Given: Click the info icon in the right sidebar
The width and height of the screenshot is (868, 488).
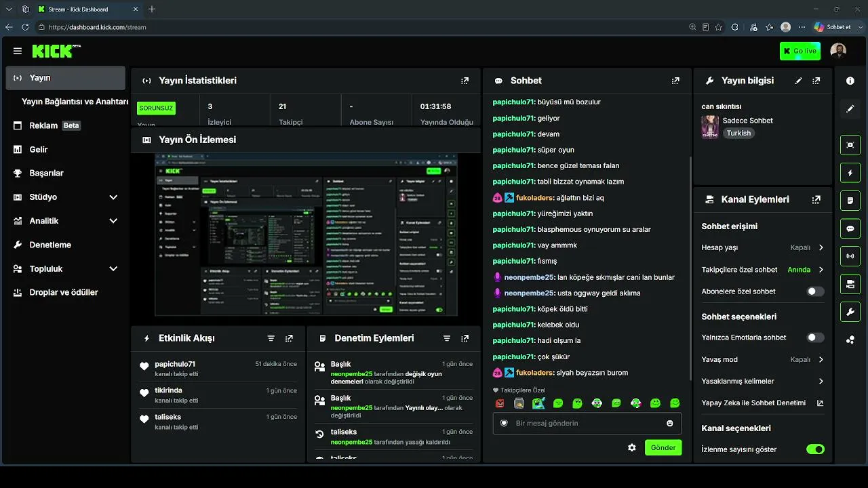Looking at the screenshot, I should [x=850, y=81].
